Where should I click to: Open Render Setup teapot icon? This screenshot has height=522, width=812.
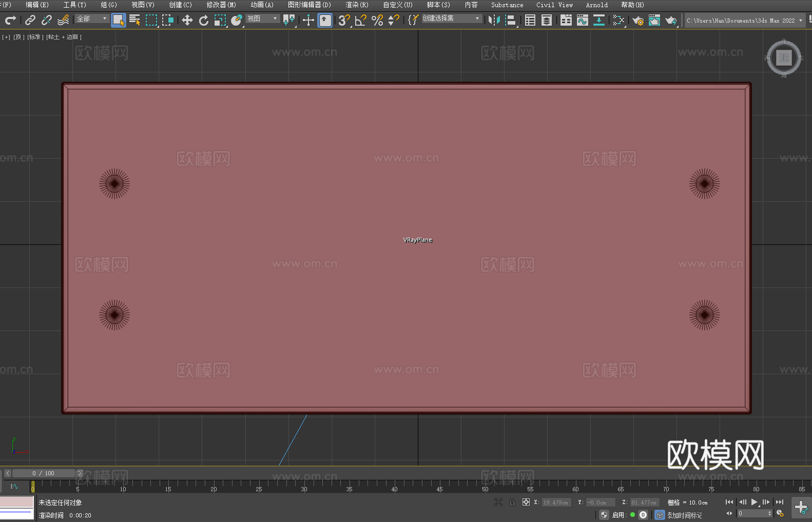click(x=638, y=20)
